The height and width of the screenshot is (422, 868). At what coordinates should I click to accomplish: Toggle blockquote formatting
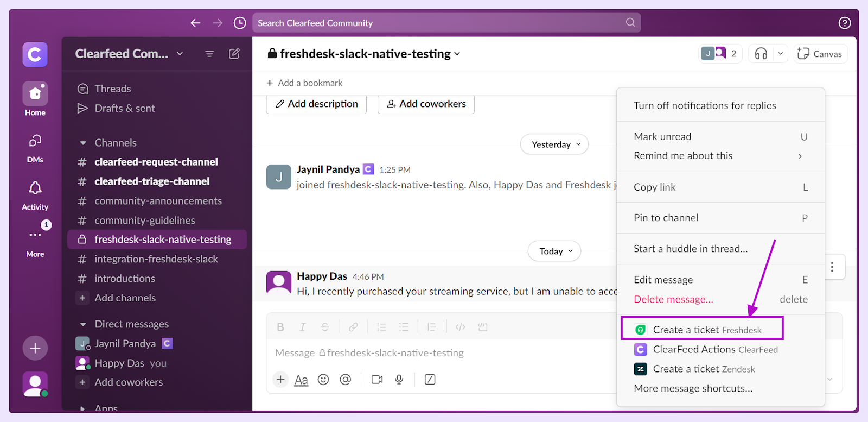click(x=432, y=327)
